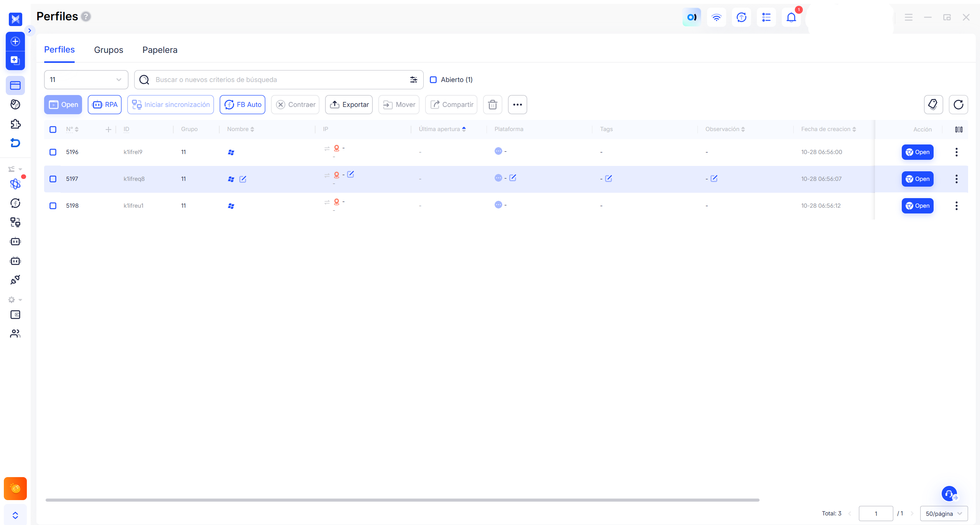Click the new profile plus icon in sidebar

point(15,41)
